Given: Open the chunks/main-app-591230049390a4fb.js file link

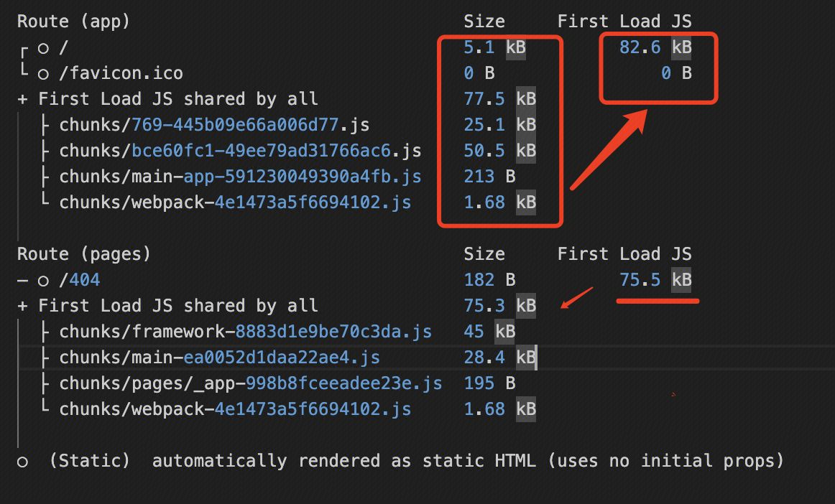Looking at the screenshot, I should point(240,177).
